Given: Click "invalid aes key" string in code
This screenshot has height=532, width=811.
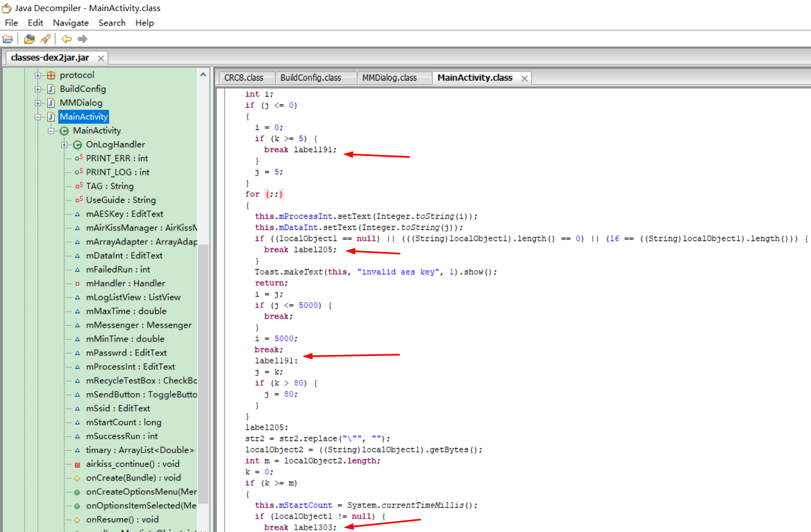Looking at the screenshot, I should coord(399,272).
